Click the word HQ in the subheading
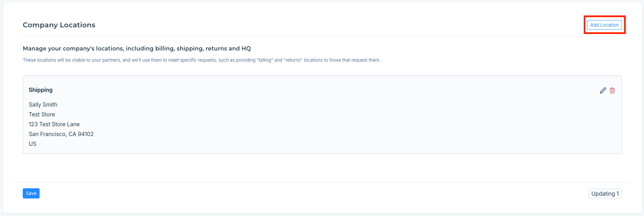644x216 pixels. click(246, 48)
